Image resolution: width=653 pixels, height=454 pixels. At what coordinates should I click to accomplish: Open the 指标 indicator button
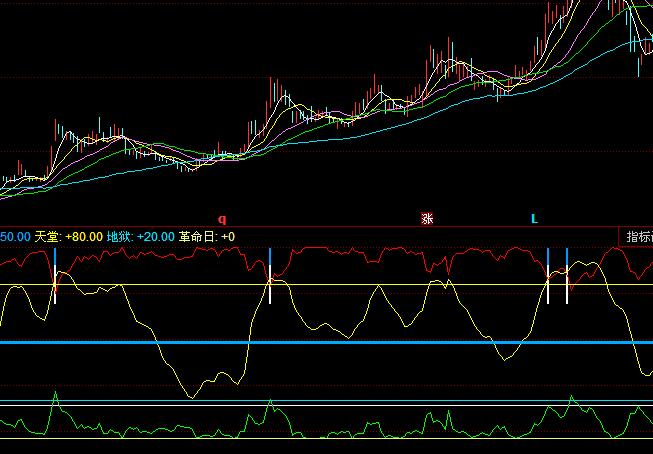click(637, 237)
